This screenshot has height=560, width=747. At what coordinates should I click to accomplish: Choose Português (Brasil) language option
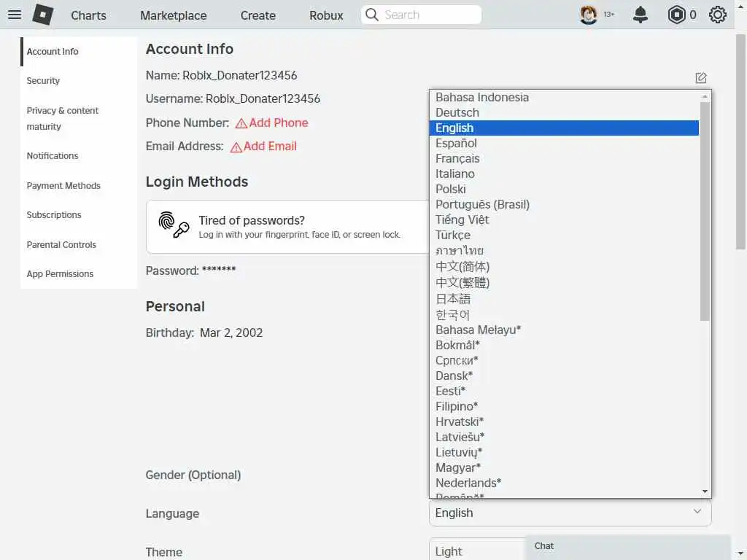point(564,204)
